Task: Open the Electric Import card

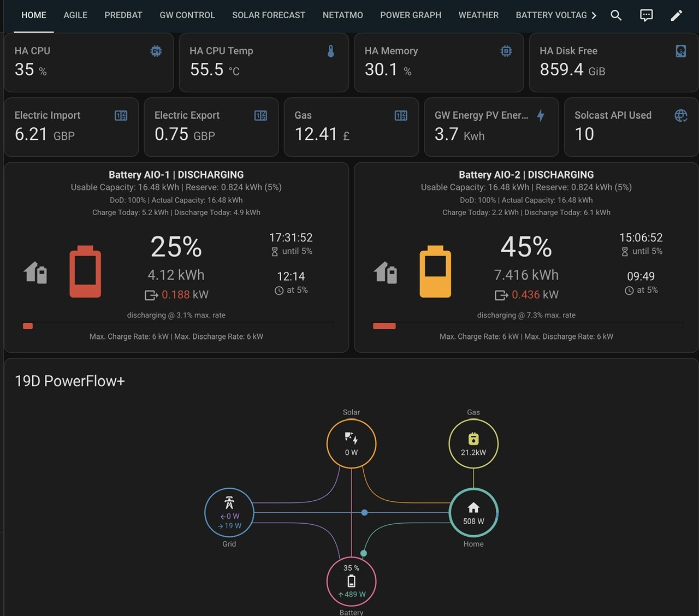Action: [x=72, y=127]
